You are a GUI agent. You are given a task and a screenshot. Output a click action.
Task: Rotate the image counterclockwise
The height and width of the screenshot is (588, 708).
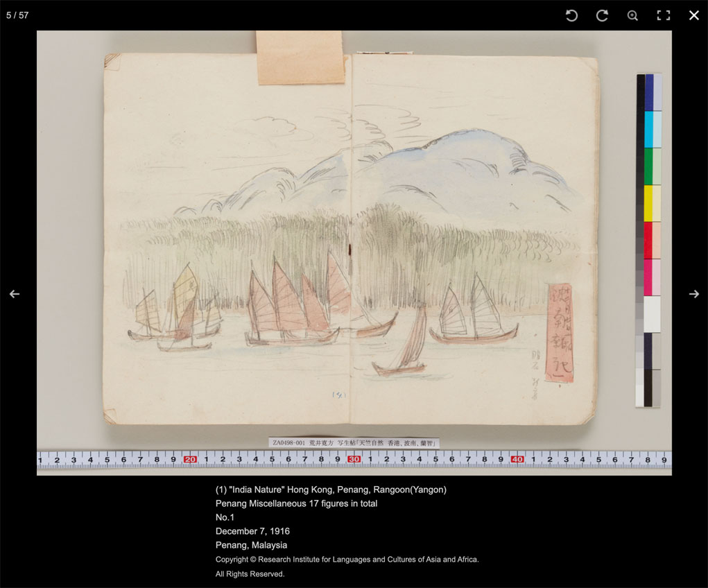[x=571, y=15]
